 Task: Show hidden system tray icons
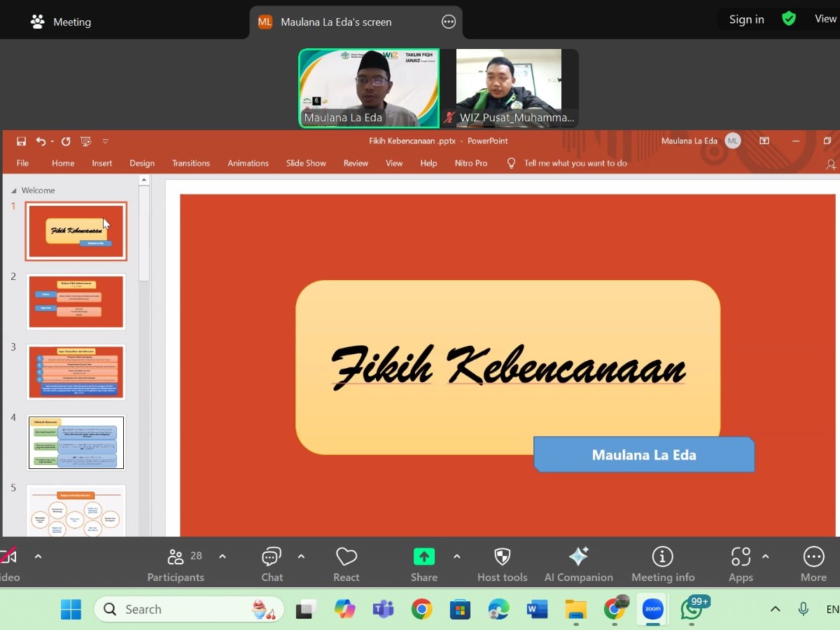[775, 609]
